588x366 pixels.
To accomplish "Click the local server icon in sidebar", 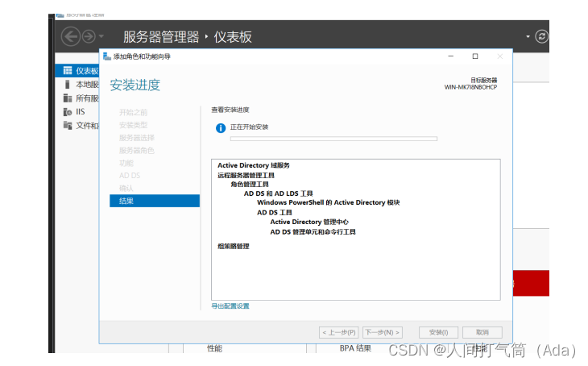I will tap(68, 85).
